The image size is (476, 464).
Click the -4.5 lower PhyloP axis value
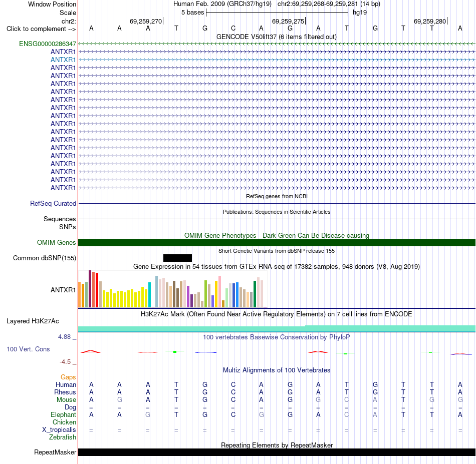(65, 362)
